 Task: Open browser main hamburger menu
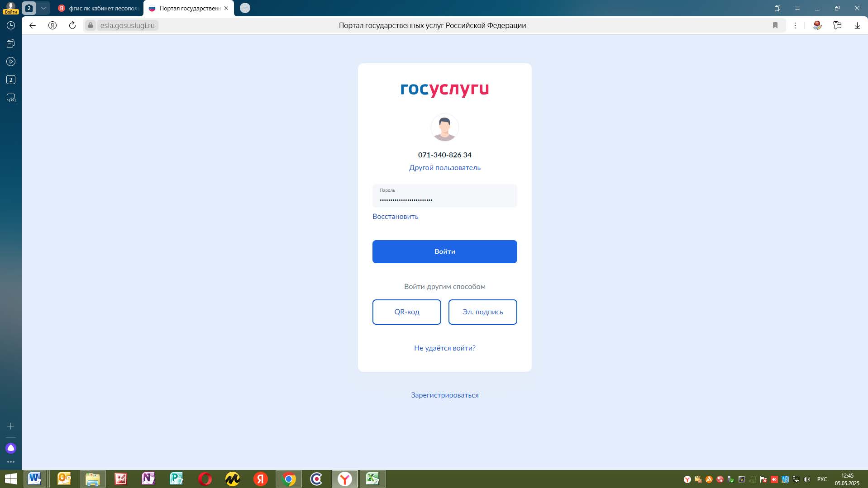click(x=797, y=8)
